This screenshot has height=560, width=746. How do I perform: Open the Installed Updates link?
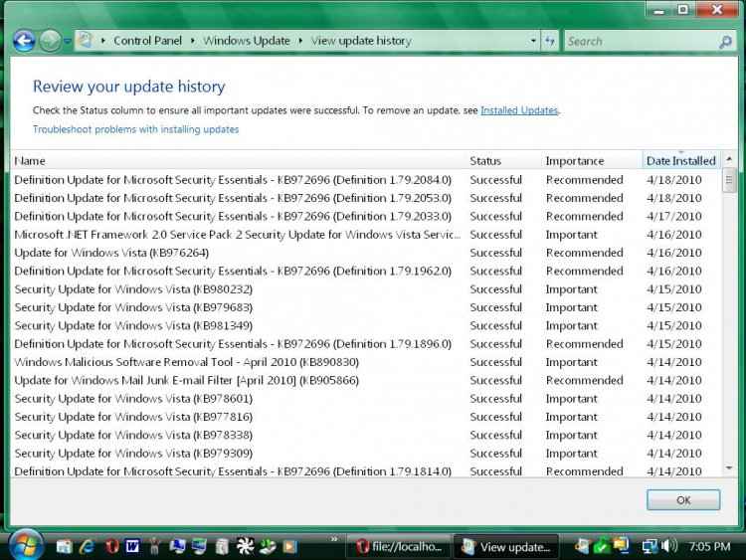pos(519,110)
